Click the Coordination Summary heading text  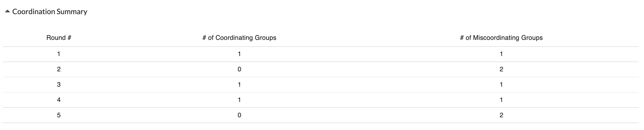[x=50, y=12]
